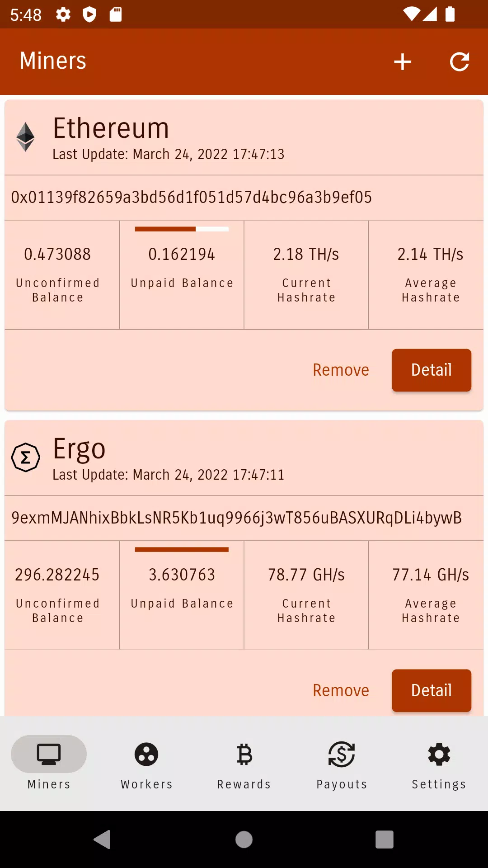Open the Workers tab
Screen dimensions: 488x868
[x=146, y=764]
